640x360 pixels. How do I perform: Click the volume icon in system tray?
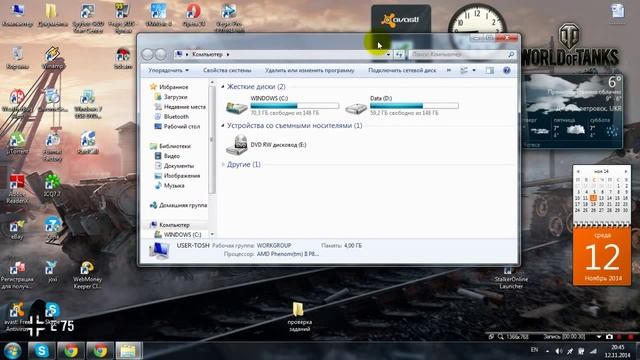tap(558, 351)
